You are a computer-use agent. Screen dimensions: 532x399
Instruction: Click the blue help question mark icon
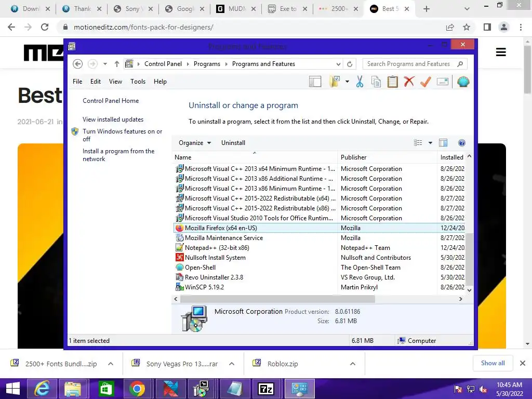click(462, 143)
